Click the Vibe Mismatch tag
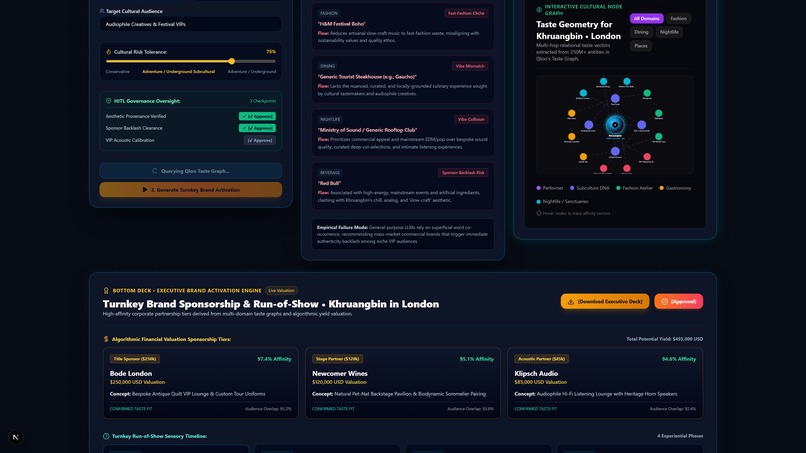Viewport: 806px width, 453px height. click(x=470, y=66)
